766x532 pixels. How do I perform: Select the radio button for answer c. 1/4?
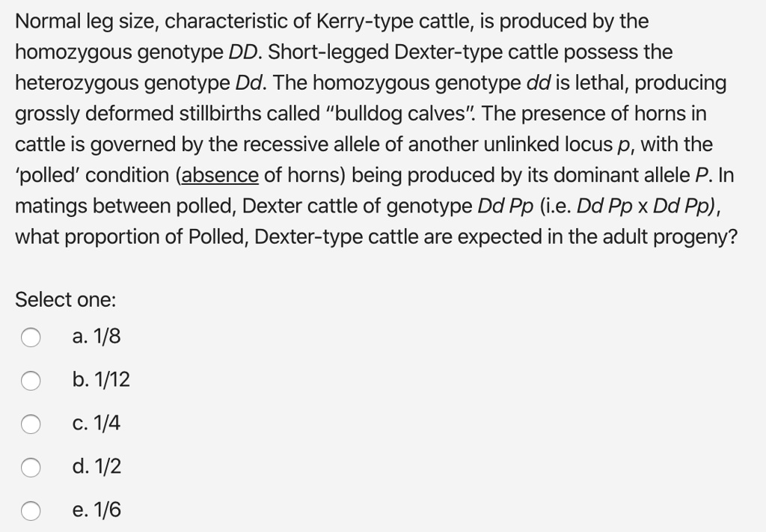31,425
